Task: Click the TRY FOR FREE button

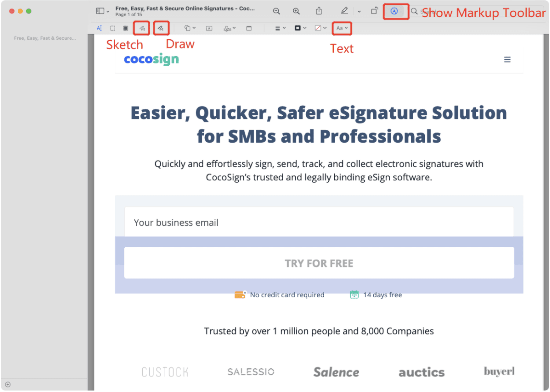Action: point(319,263)
